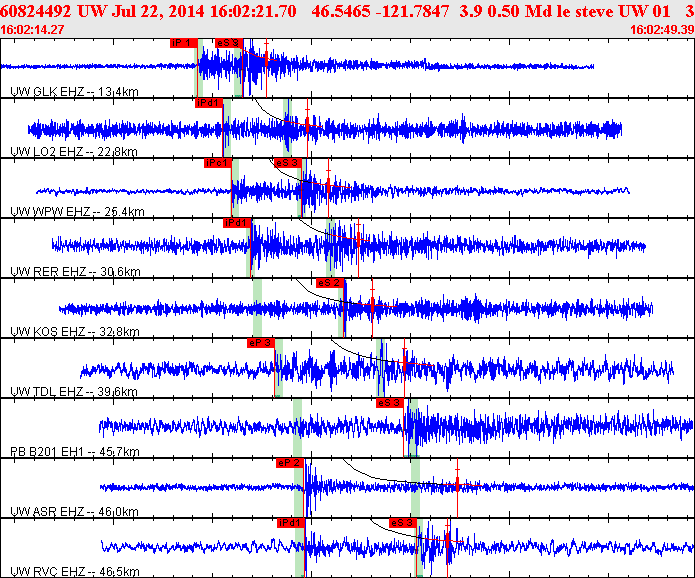This screenshot has width=695, height=578.
Task: Click the red coda cross on WPW trace
Action: pyautogui.click(x=328, y=186)
